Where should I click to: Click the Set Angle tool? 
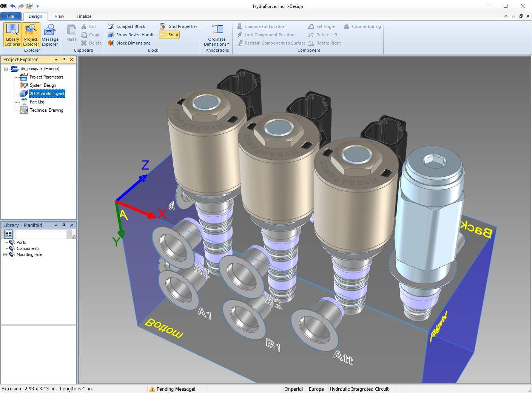(x=321, y=26)
